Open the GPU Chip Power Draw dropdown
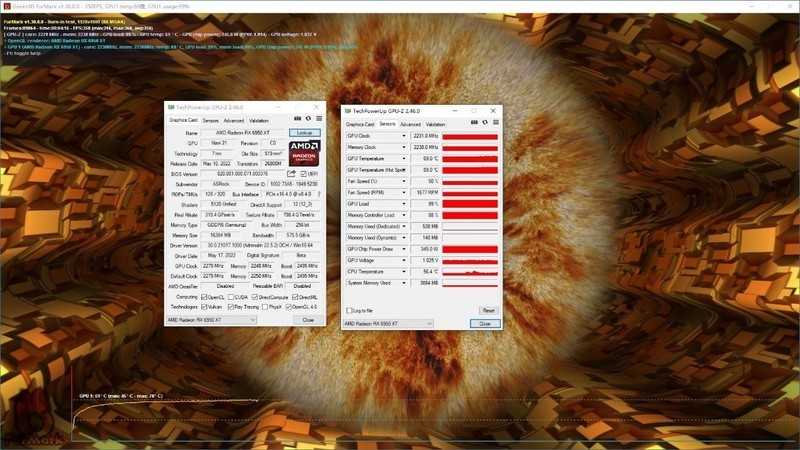800x450 pixels. pyautogui.click(x=404, y=249)
